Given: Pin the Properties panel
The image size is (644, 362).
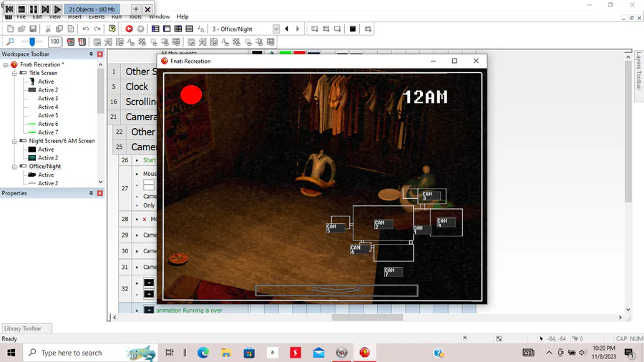Looking at the screenshot, I should [x=91, y=193].
